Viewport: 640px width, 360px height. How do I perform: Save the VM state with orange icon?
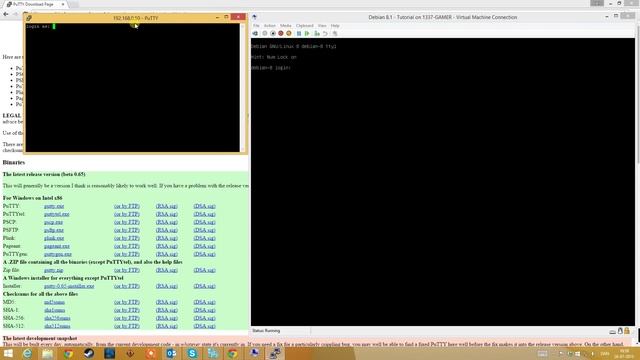289,33
